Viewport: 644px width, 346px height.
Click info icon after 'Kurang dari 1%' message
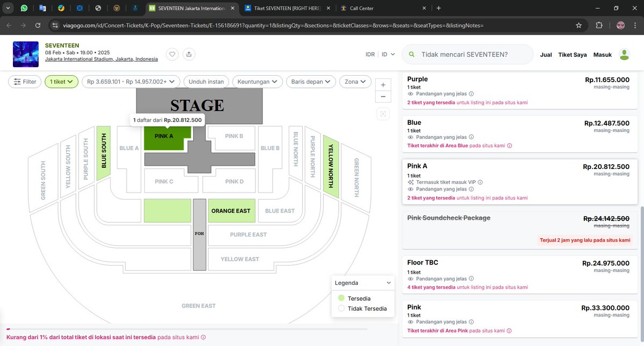point(203,337)
